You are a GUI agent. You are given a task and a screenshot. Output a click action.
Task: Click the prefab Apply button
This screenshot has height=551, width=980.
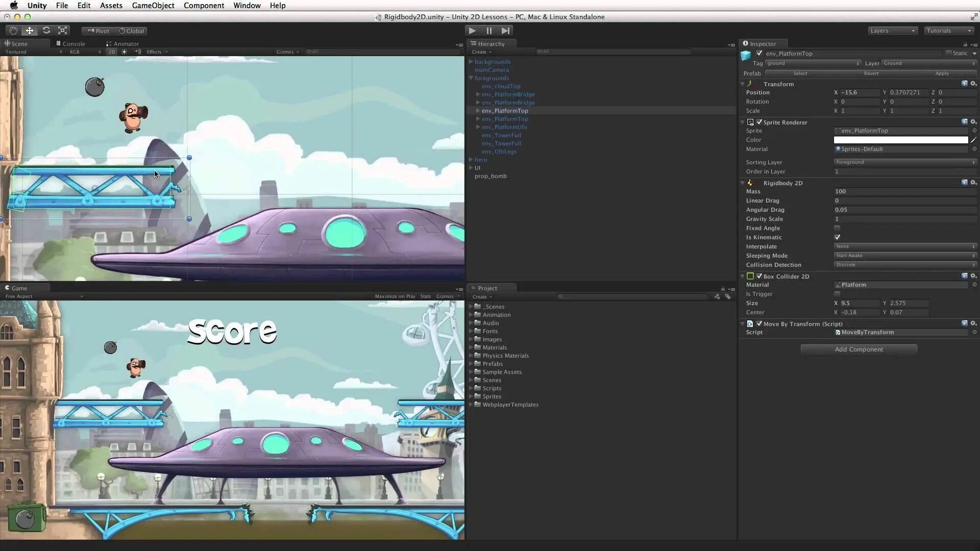coord(942,73)
